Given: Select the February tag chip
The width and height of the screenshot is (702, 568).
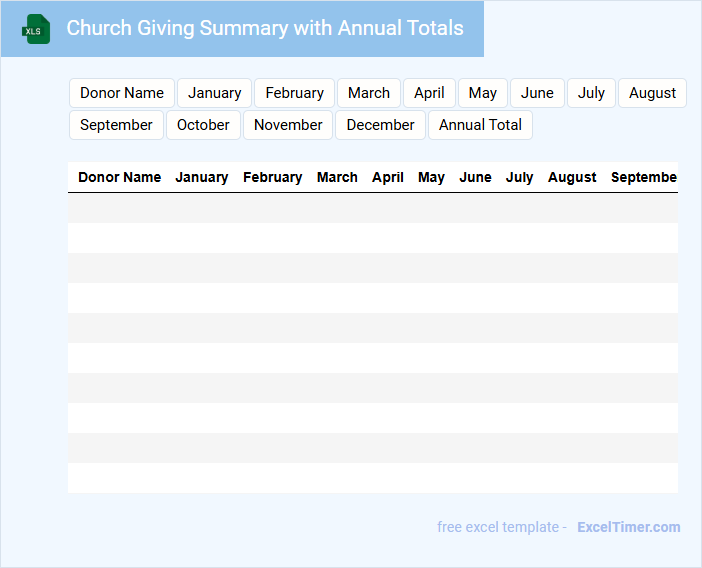Looking at the screenshot, I should tap(294, 93).
